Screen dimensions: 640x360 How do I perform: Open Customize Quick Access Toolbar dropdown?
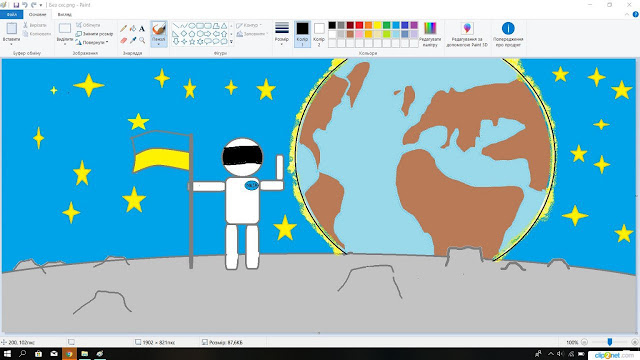pyautogui.click(x=41, y=5)
